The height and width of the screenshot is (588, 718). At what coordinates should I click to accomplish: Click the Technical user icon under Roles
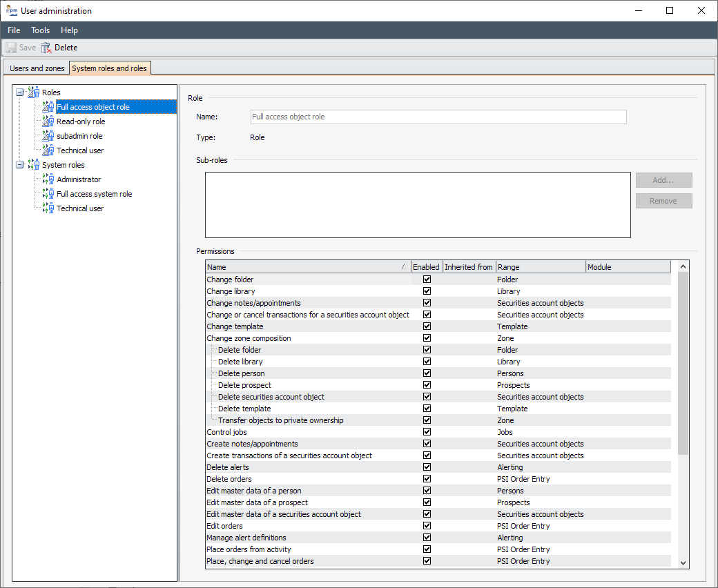tap(48, 150)
